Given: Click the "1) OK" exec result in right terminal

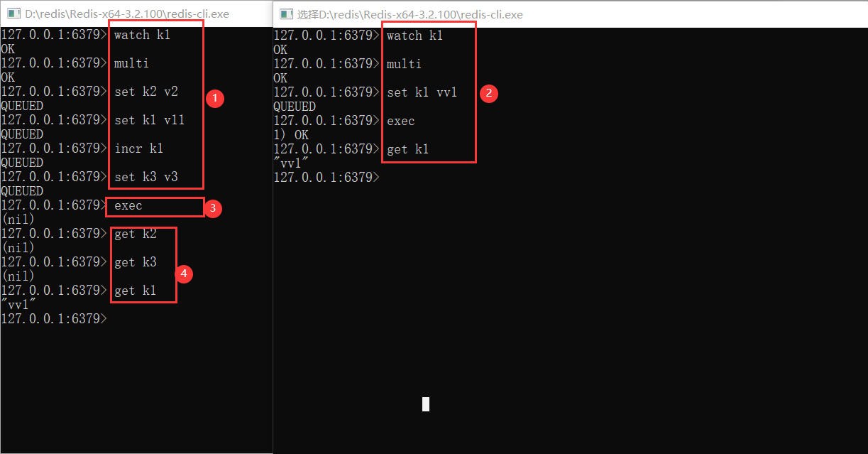Looking at the screenshot, I should coord(291,135).
